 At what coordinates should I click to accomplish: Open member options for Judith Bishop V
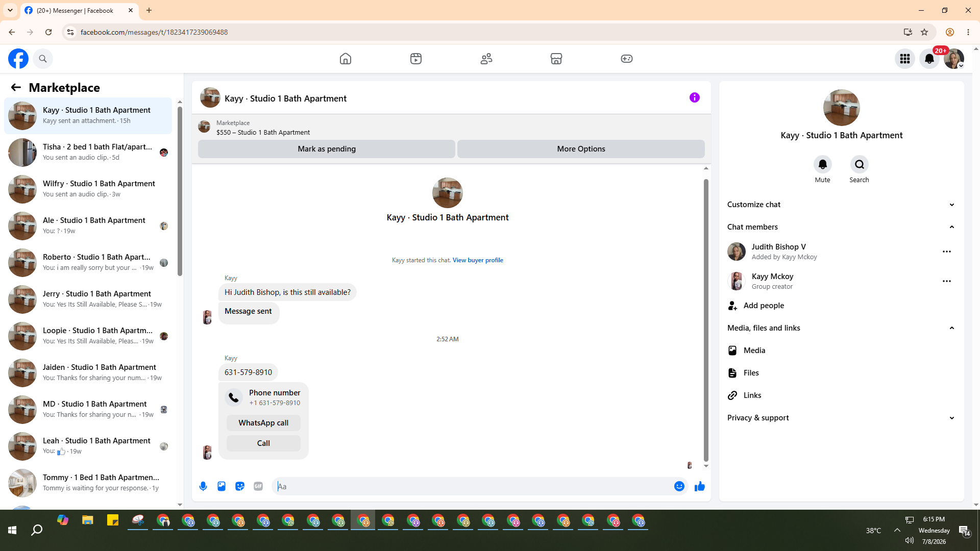click(947, 252)
